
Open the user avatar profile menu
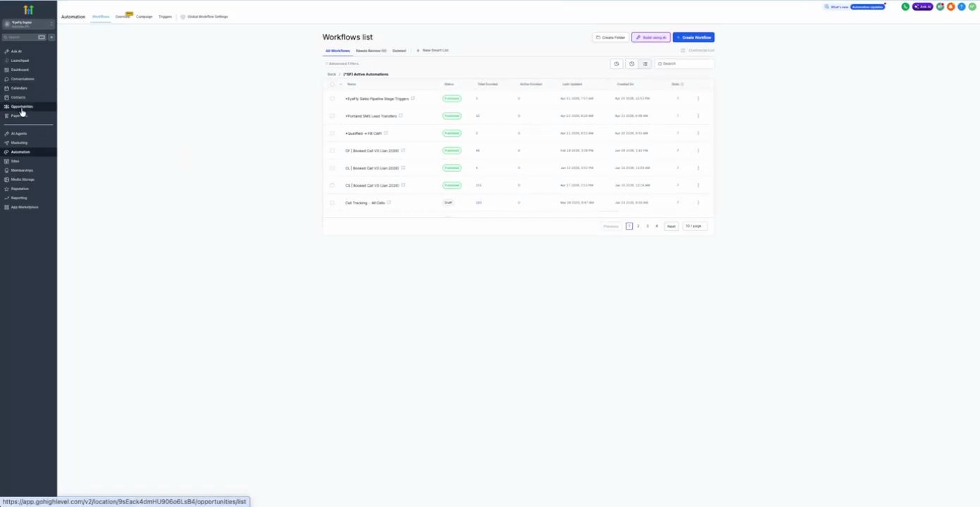pos(972,7)
